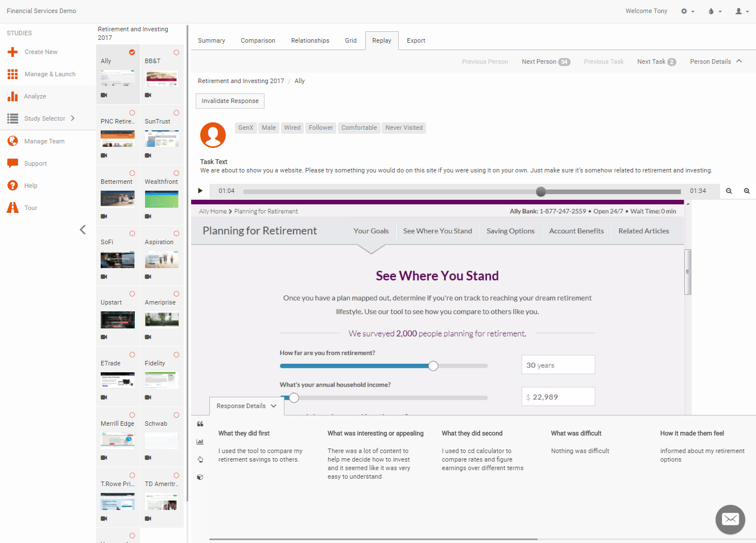Screen dimensions: 756x543
Task: Click the Invalidate Response button
Action: tap(230, 101)
